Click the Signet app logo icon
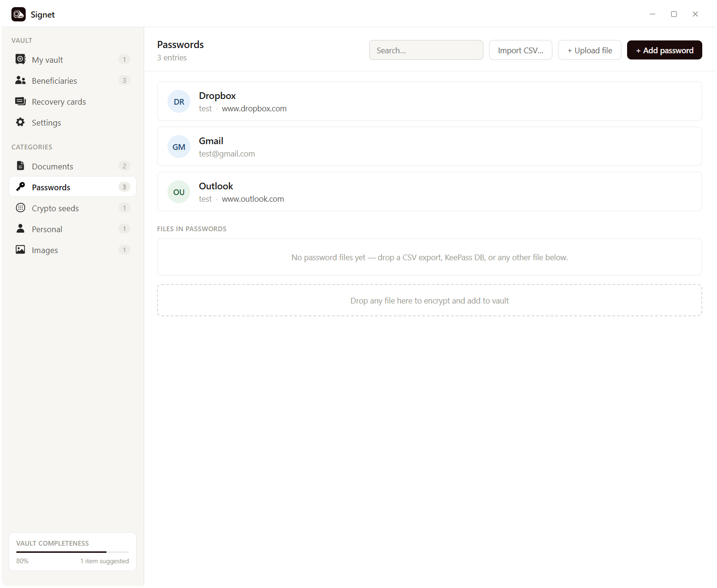 19,14
